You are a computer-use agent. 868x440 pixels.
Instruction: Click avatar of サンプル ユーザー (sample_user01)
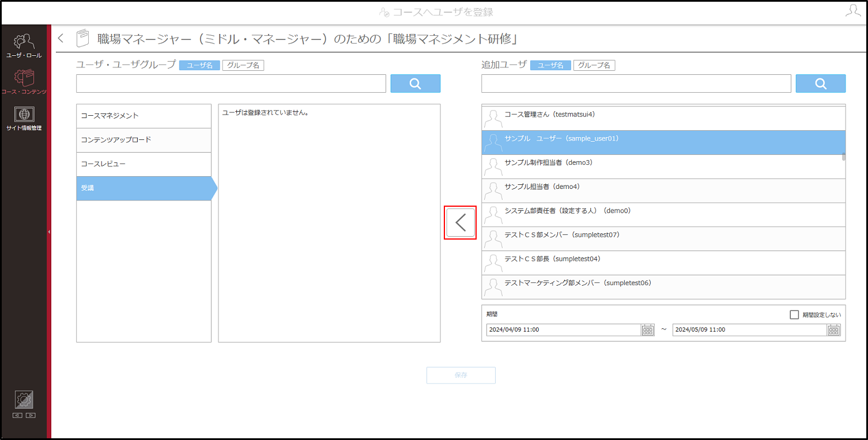[493, 142]
